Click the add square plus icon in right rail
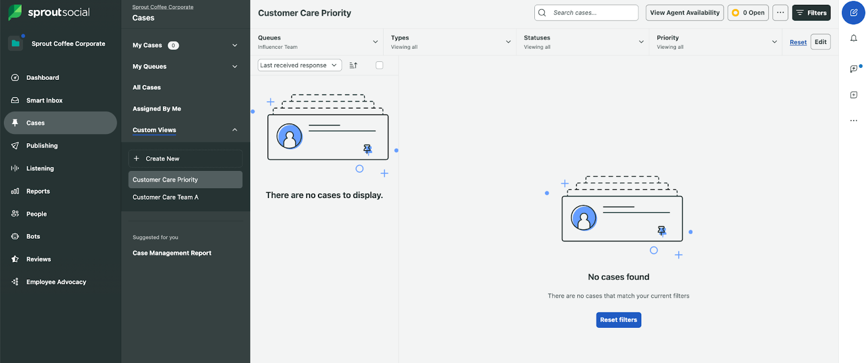Screen dimensions: 868x363 [853, 95]
